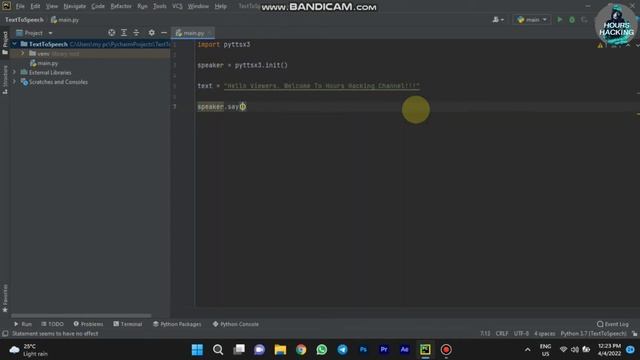Open the File menu
This screenshot has width=640, height=360.
[20, 6]
